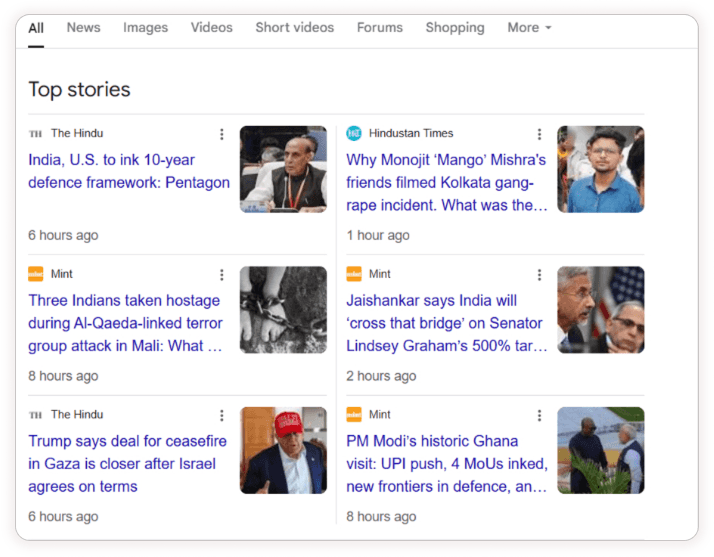Click the Hindustan Times logo icon
Viewport: 714px width, 557px height.
tap(354, 133)
